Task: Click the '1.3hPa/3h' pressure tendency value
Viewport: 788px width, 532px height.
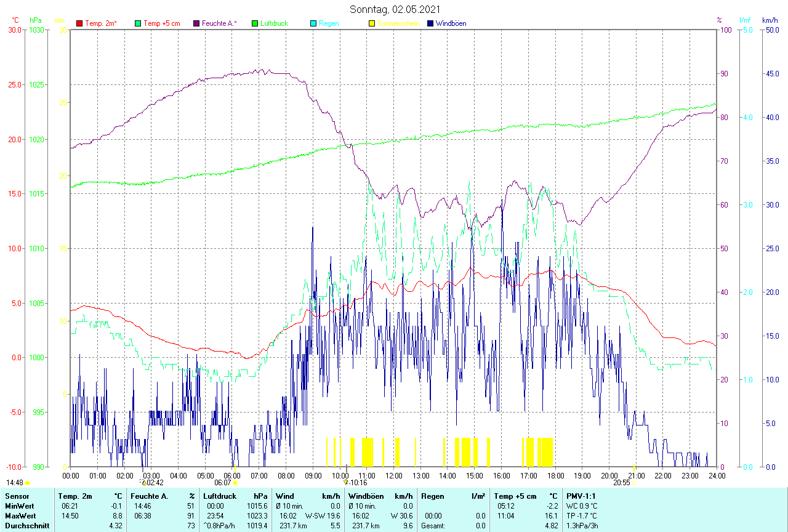Action: (x=582, y=525)
